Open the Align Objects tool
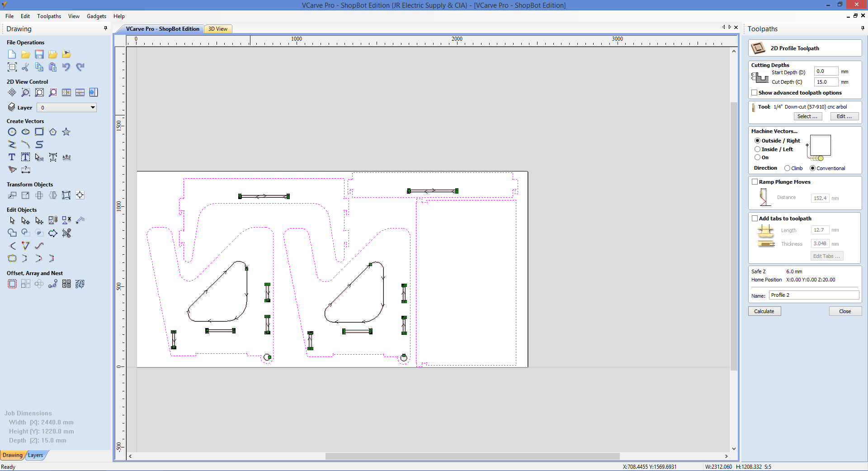The width and height of the screenshot is (868, 471). coord(80,195)
